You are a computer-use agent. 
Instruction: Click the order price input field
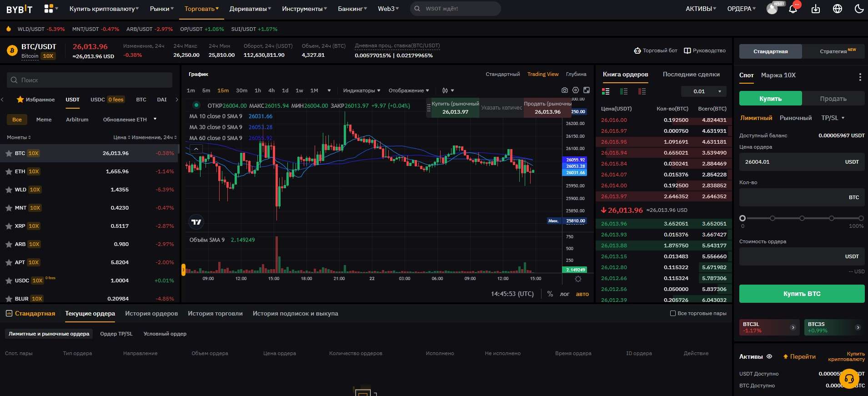tap(802, 162)
